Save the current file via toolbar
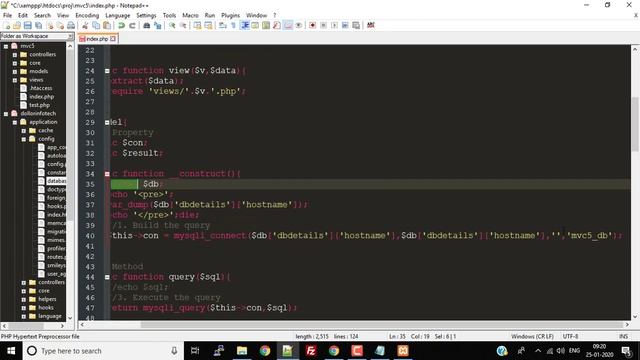The height and width of the screenshot is (360, 640). click(27, 25)
